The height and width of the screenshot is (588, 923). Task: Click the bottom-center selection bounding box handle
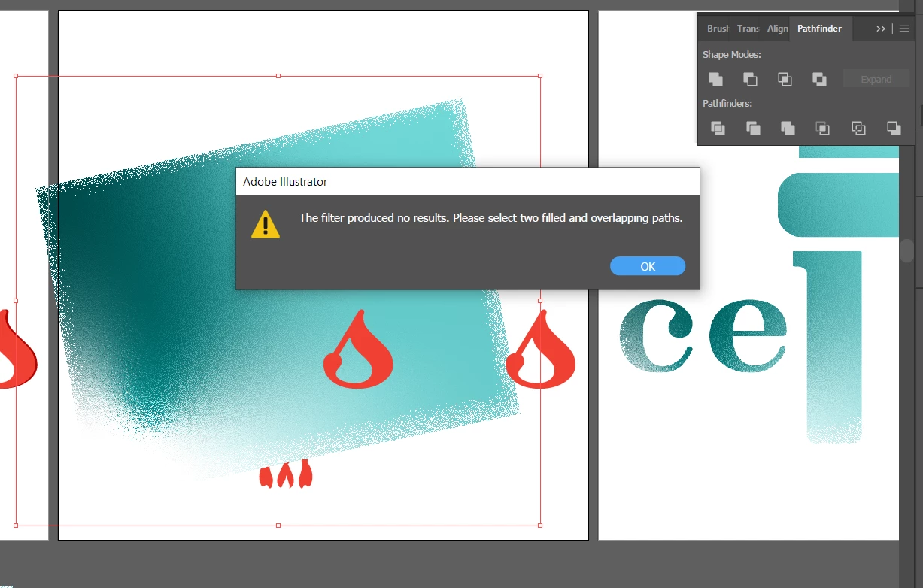point(278,526)
